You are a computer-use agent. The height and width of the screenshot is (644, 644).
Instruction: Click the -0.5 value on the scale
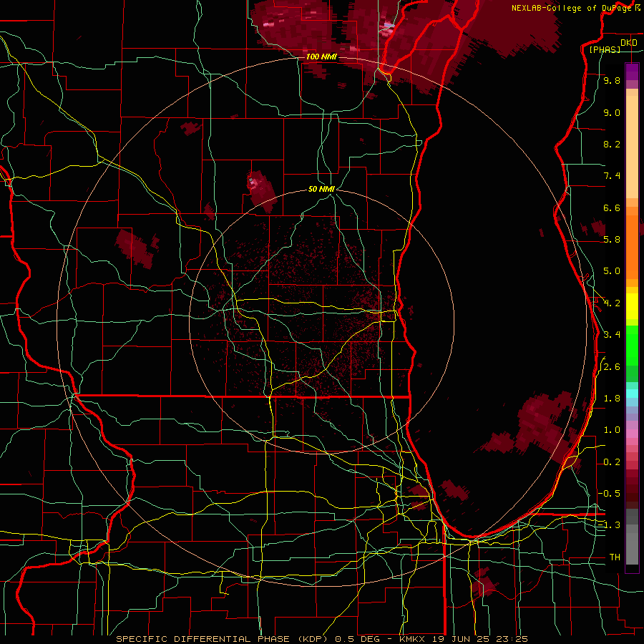pyautogui.click(x=609, y=494)
